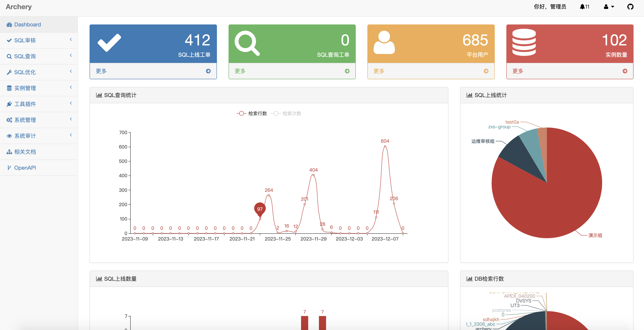This screenshot has width=644, height=330.
Task: Click the 685 count on 平台用户 card
Action: click(475, 40)
